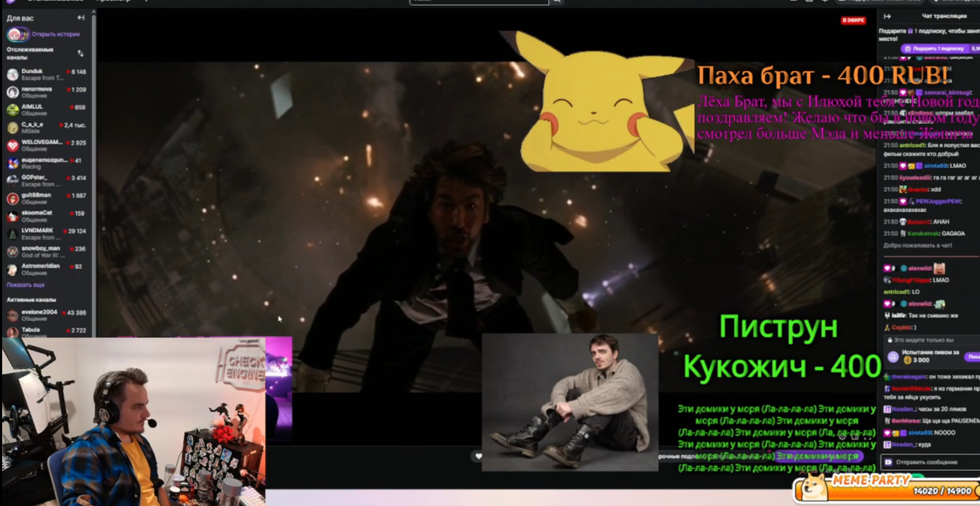
Task: Click the Для вас sidebar heading
Action: [20, 18]
